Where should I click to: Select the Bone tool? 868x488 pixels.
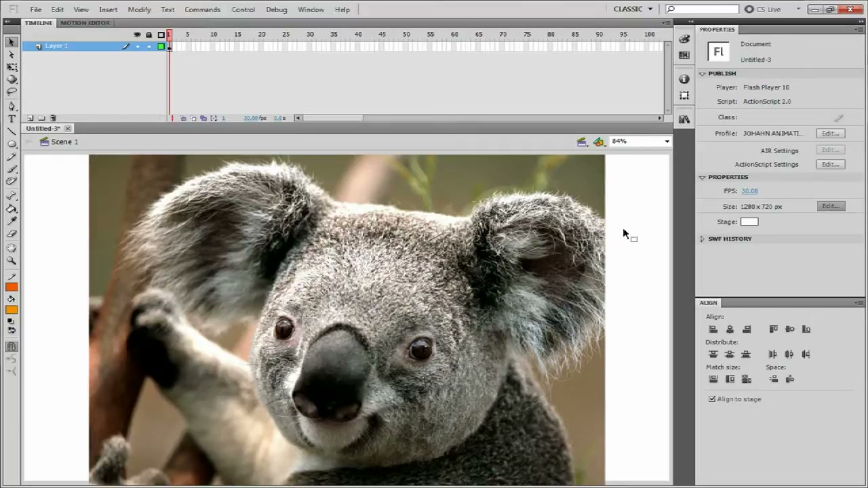point(12,196)
